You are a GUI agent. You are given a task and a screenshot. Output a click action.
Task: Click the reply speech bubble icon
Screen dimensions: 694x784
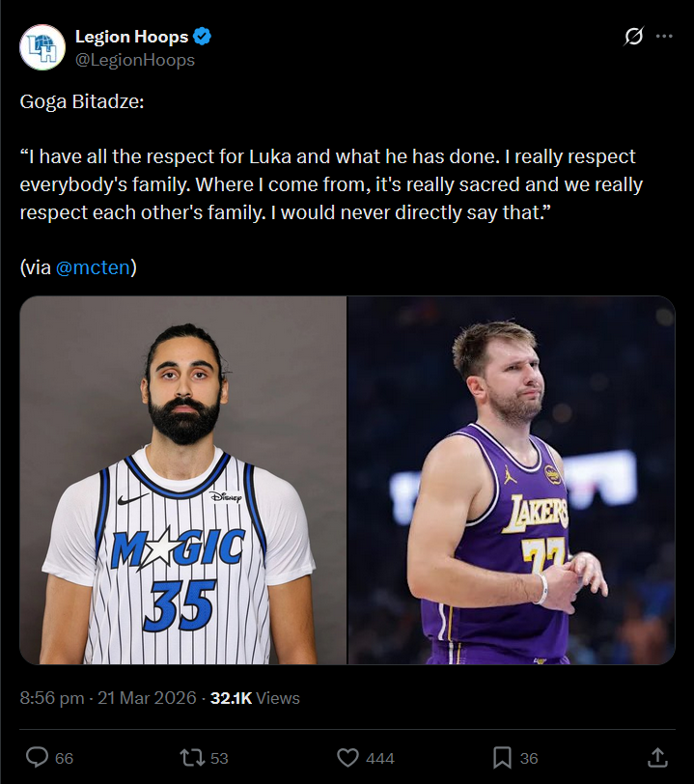(37, 757)
